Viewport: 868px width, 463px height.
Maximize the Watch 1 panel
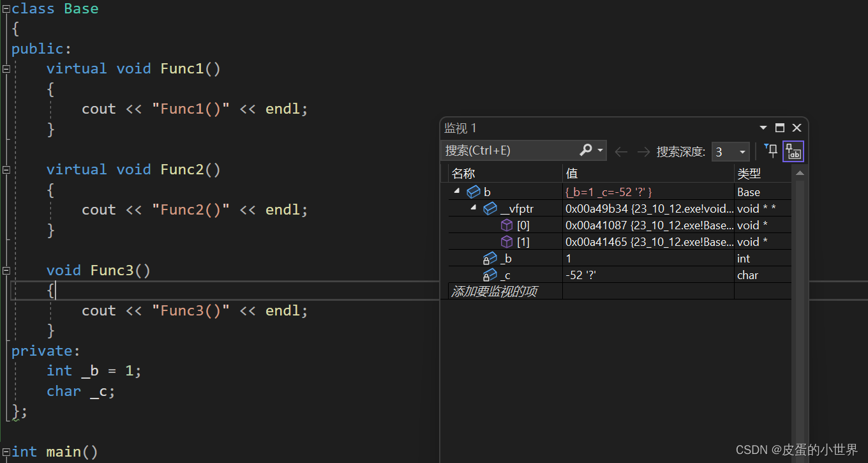780,128
